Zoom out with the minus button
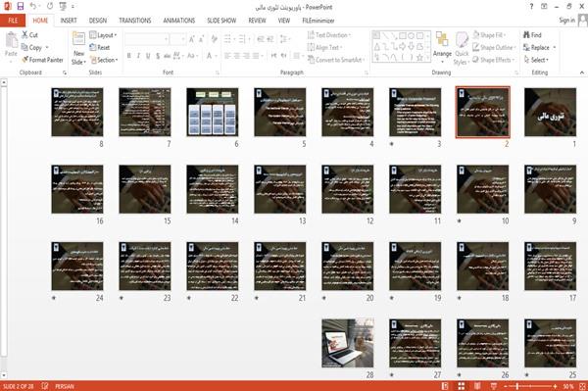 pos(505,386)
